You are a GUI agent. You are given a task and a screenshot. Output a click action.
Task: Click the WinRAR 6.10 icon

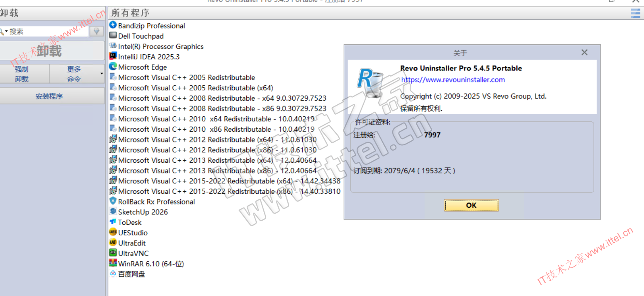(113, 263)
